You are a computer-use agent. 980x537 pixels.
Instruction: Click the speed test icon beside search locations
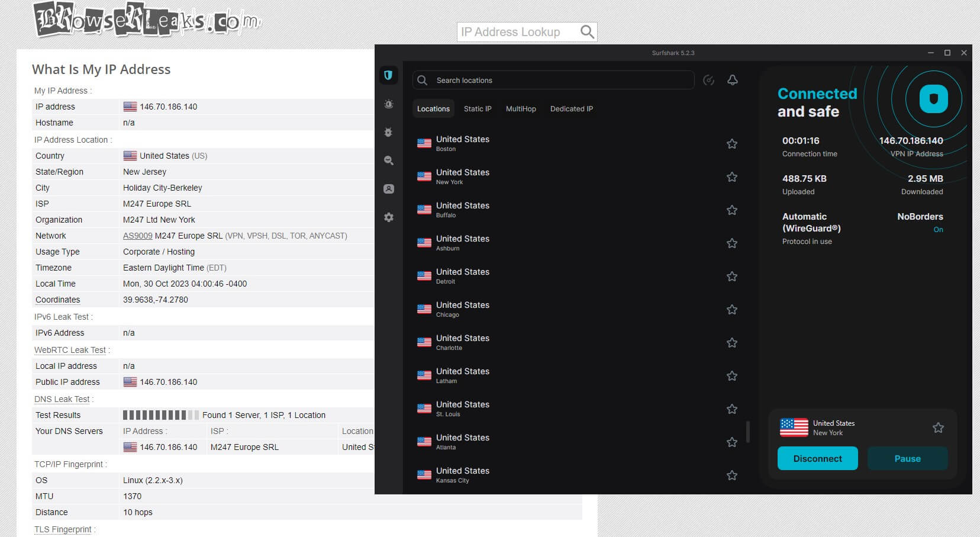(708, 80)
